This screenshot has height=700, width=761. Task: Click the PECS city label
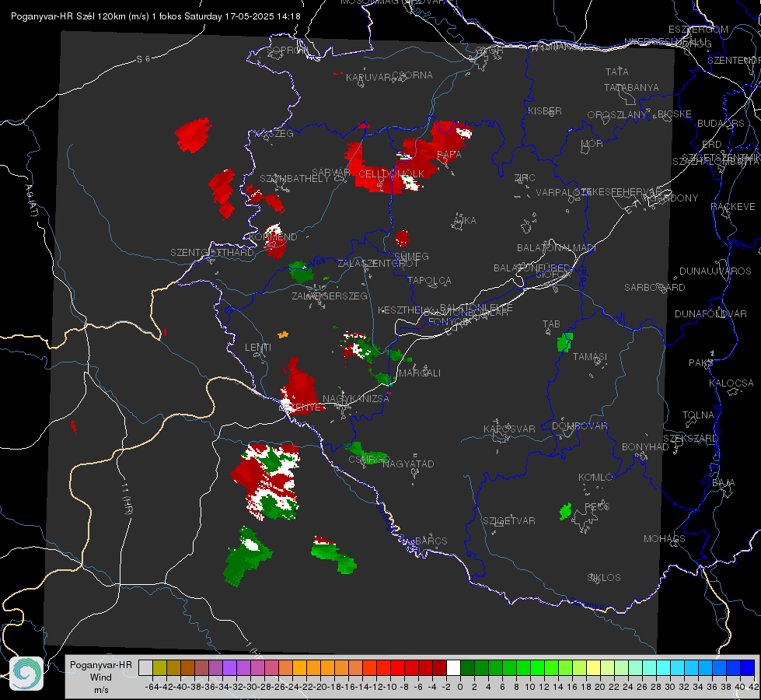coord(597,506)
